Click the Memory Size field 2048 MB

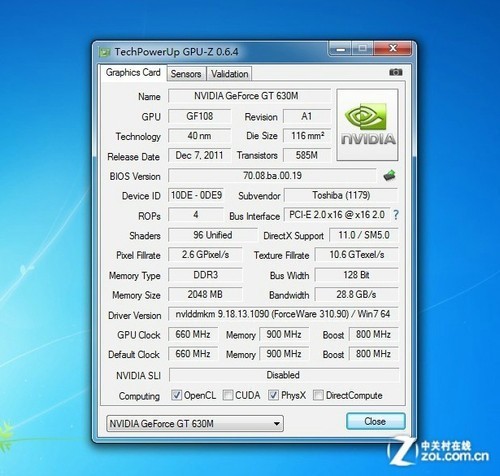coord(205,294)
